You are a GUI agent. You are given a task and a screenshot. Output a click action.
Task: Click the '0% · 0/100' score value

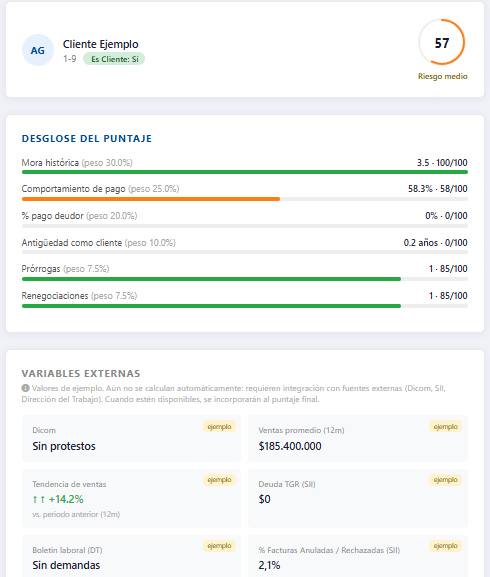click(x=446, y=216)
